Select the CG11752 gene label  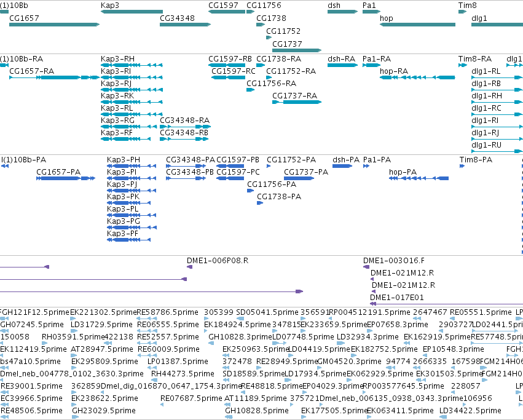coord(283,31)
